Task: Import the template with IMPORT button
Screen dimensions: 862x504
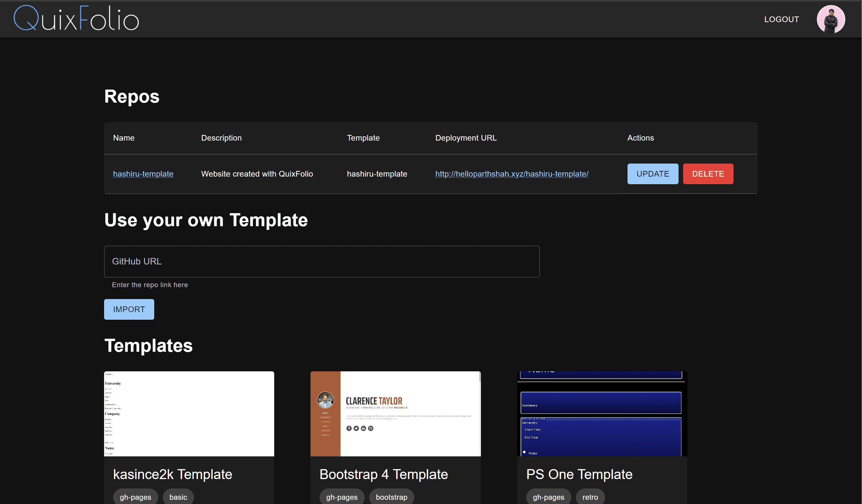Action: click(x=129, y=310)
